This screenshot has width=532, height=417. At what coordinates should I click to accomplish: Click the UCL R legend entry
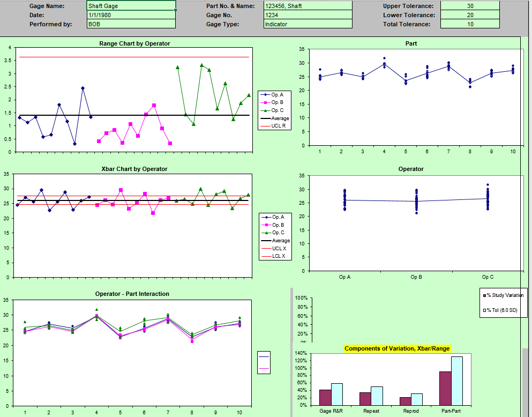tap(274, 125)
